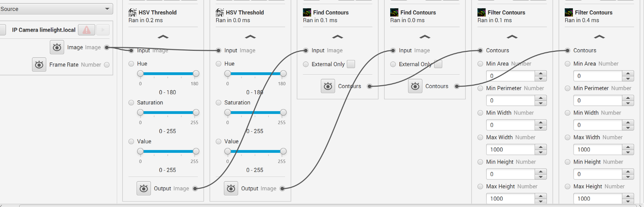Click the start button beside the camera warning
This screenshot has width=644, height=207.
click(103, 30)
